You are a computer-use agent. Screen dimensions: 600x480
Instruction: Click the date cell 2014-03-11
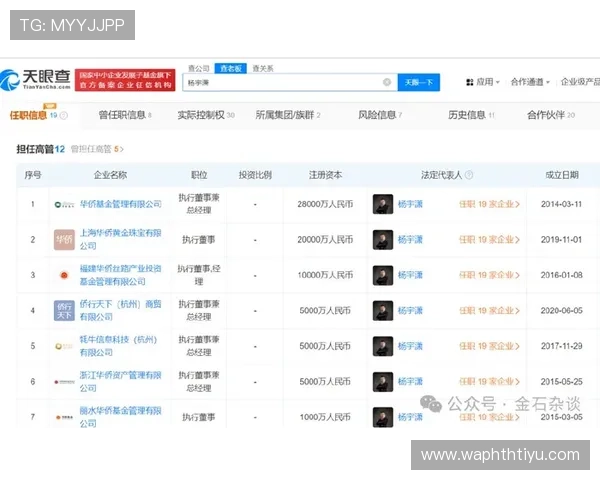(x=561, y=204)
